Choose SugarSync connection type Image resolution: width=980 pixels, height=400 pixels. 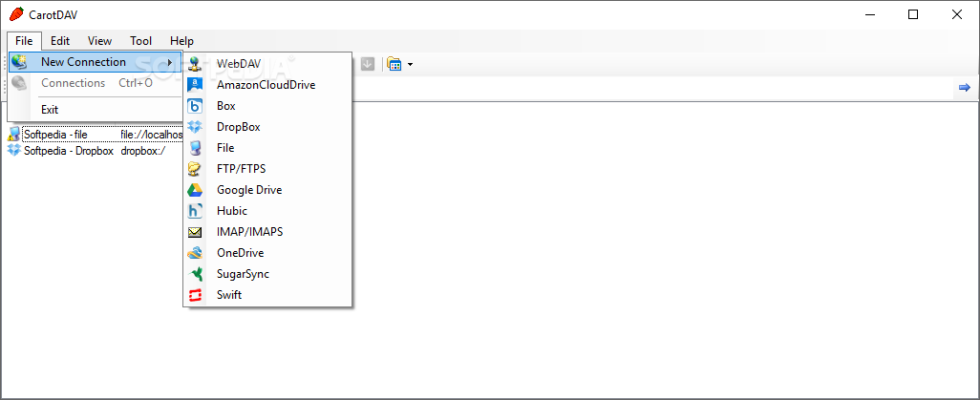click(267, 274)
